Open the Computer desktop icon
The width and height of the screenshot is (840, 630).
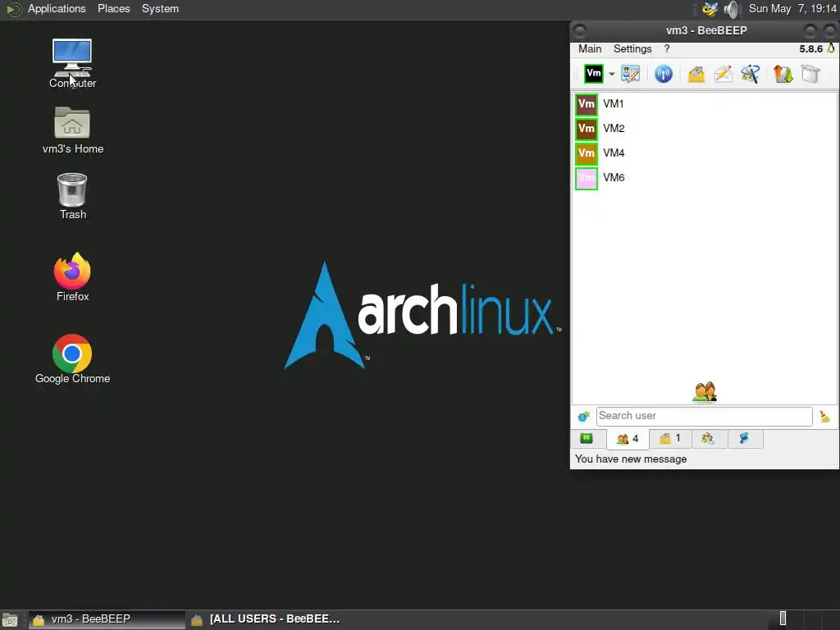click(72, 64)
